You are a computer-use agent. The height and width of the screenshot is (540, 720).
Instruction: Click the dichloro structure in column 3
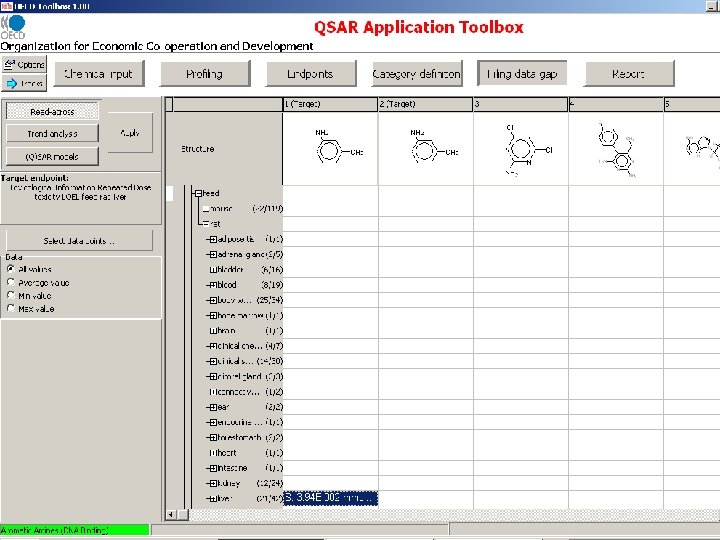(528, 150)
